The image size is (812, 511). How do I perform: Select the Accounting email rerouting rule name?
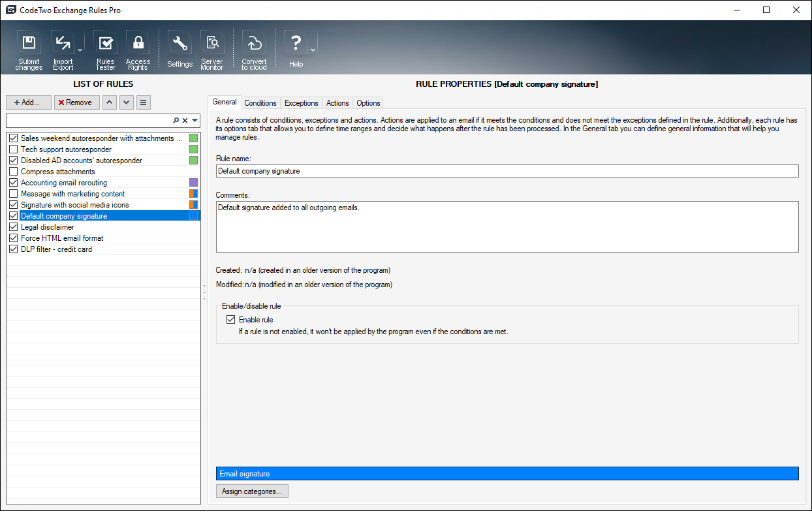[64, 183]
